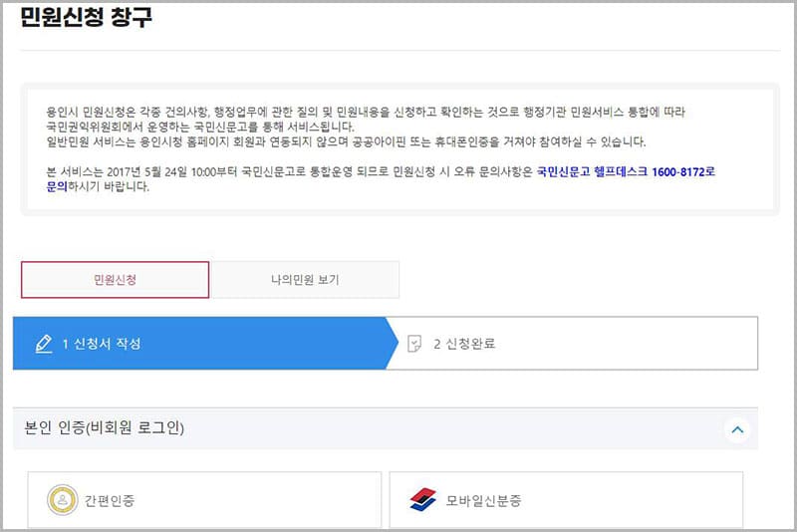797x532 pixels.
Task: Click the 문의하시기 바랍니다 closing text
Action: click(x=110, y=186)
